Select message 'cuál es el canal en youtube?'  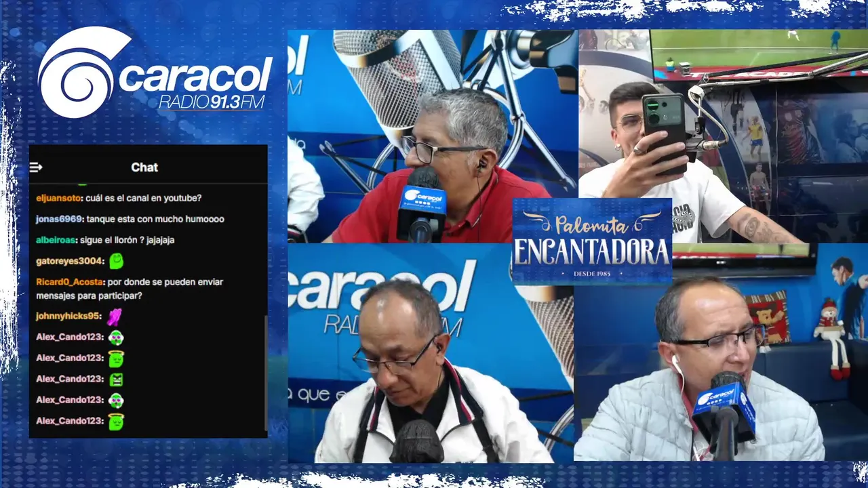point(144,199)
